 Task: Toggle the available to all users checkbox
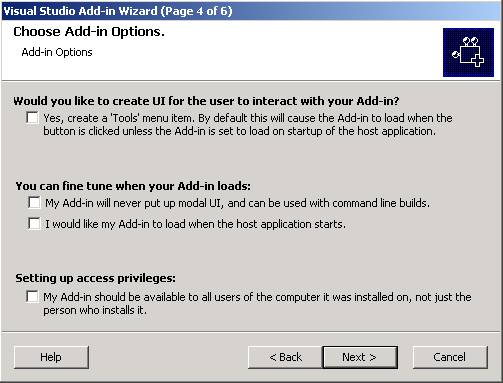tap(32, 296)
